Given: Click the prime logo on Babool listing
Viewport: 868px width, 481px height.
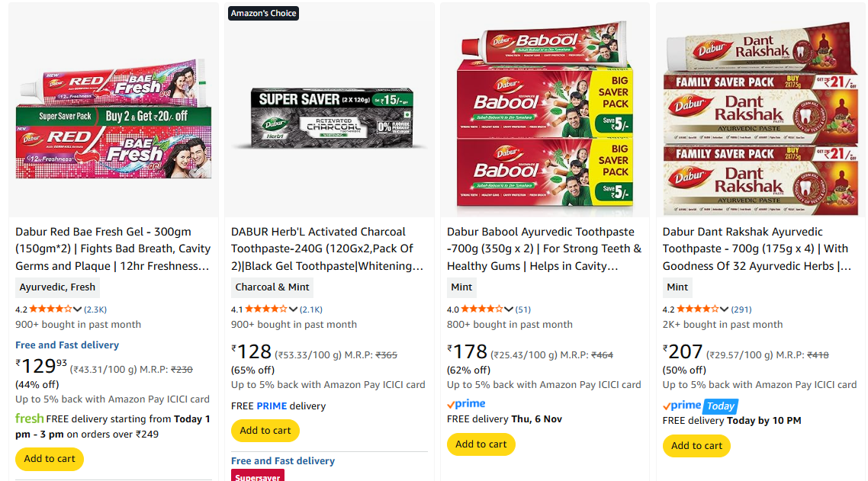Looking at the screenshot, I should point(466,404).
